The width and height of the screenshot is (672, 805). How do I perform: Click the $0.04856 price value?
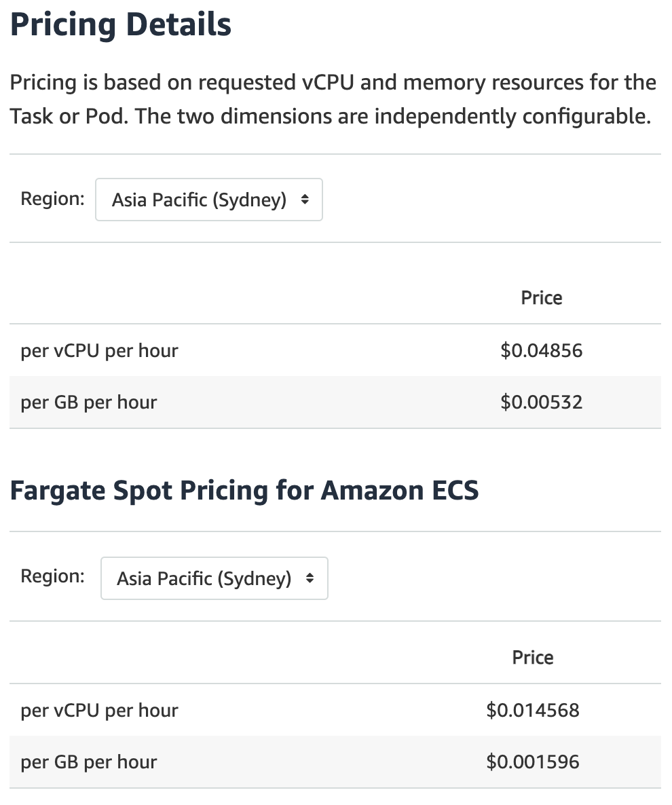(x=542, y=351)
